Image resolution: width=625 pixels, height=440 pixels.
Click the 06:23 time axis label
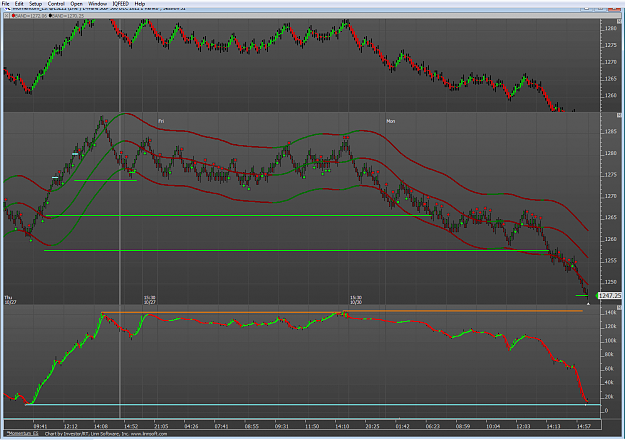coord(432,426)
